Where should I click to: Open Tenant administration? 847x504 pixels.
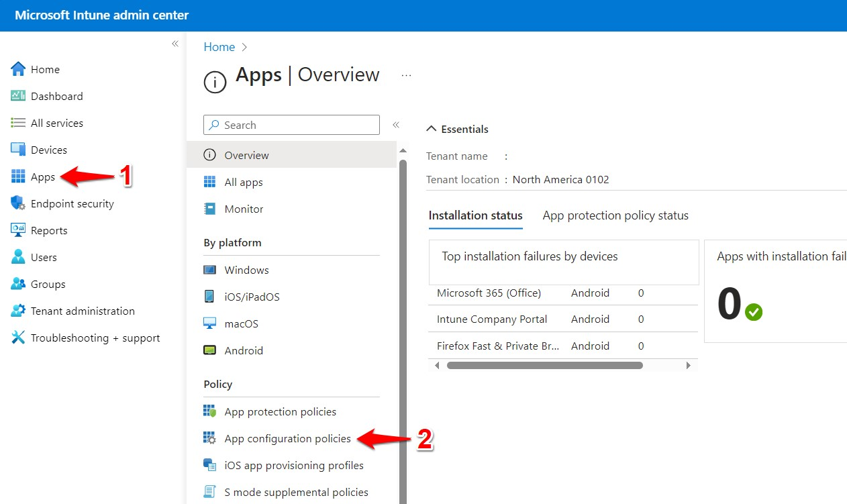pos(82,310)
